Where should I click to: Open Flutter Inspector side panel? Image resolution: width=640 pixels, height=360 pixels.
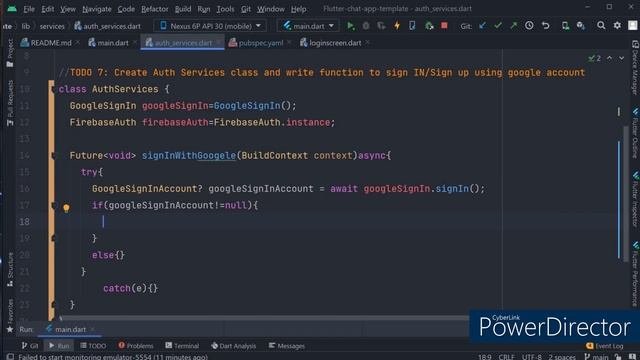635,199
